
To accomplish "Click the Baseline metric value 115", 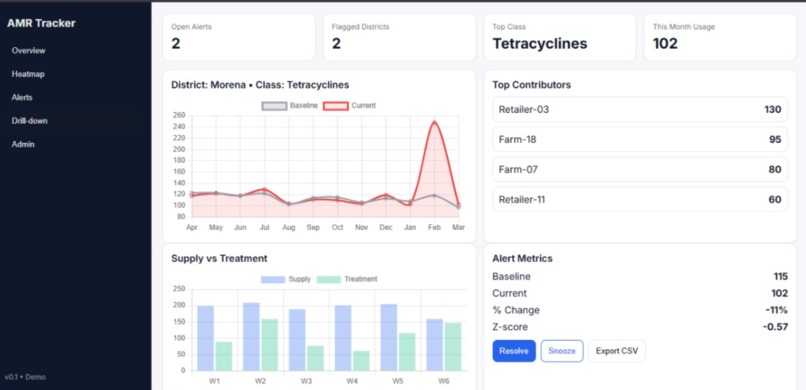I will point(781,276).
